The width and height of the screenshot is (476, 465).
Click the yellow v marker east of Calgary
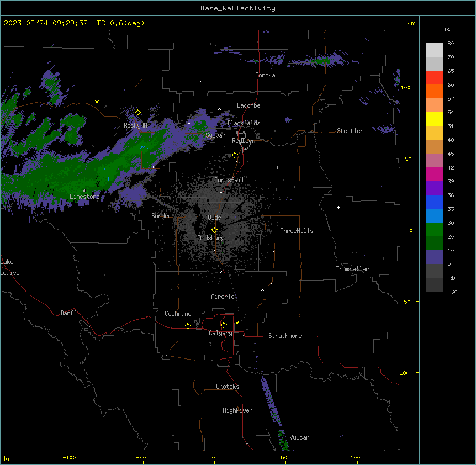point(237,323)
